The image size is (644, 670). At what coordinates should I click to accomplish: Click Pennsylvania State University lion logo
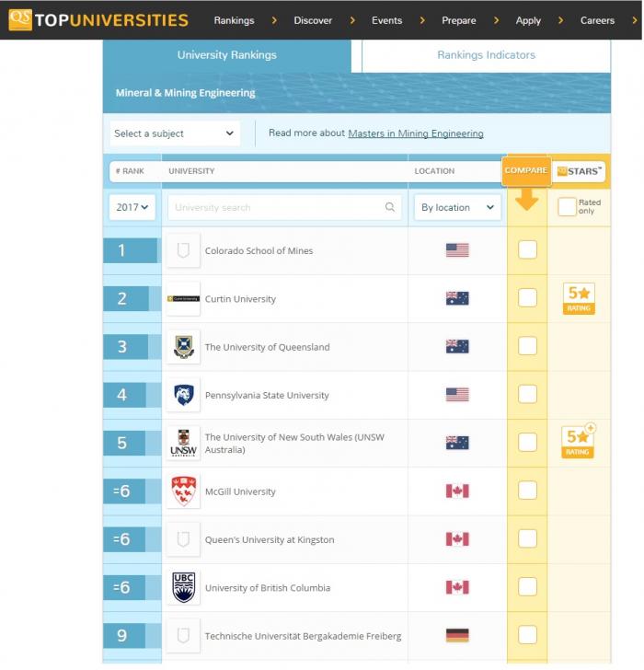click(183, 395)
